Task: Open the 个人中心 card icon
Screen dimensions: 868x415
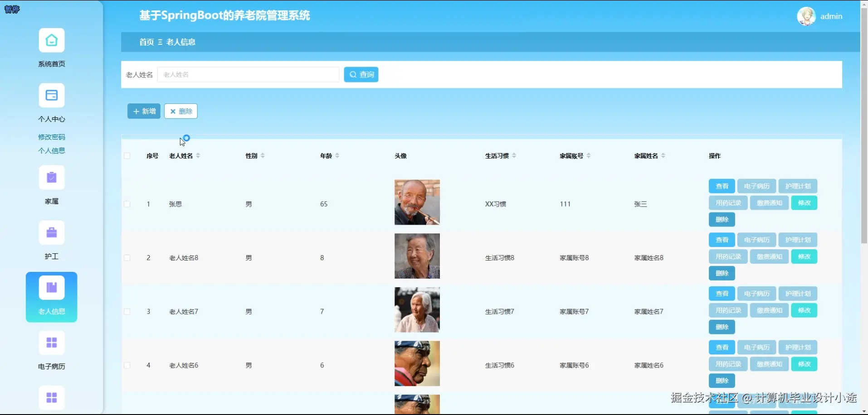Action: point(51,95)
